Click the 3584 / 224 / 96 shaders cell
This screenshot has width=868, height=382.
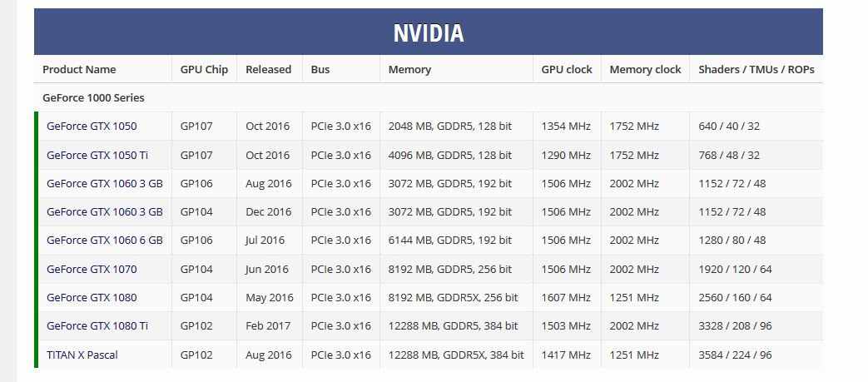tap(735, 355)
